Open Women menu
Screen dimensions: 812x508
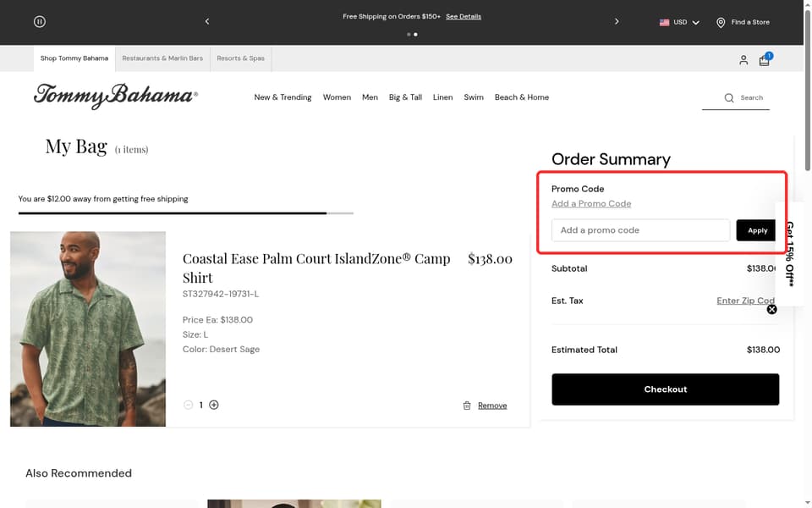337,97
